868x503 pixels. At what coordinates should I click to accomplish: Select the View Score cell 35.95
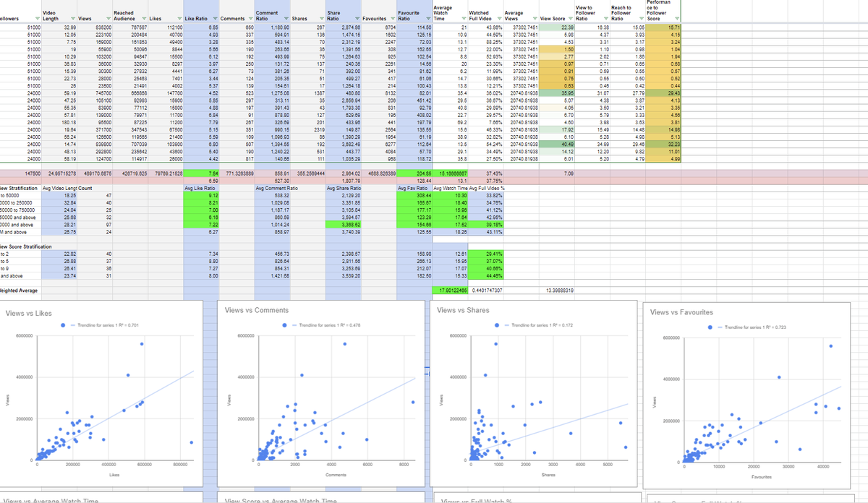click(558, 93)
